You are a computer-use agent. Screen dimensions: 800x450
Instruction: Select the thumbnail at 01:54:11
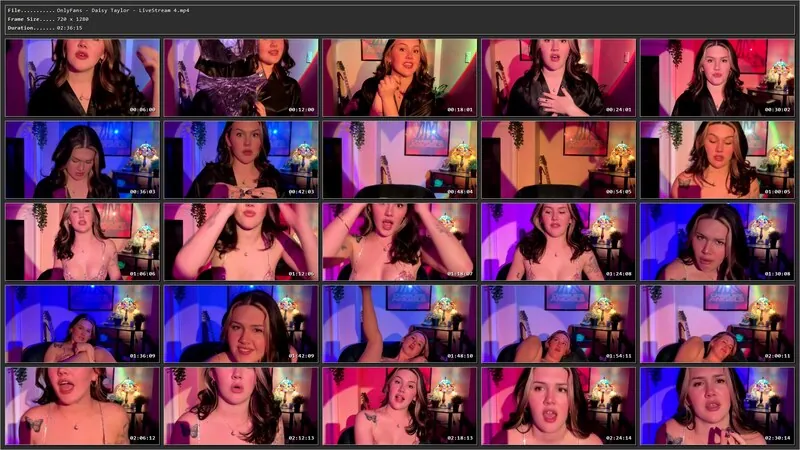(558, 324)
